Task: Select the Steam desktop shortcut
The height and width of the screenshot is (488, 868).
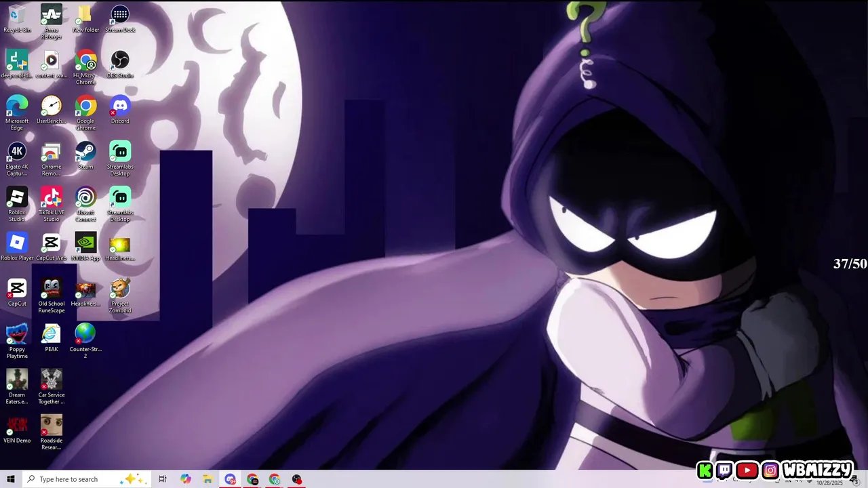Action: (85, 155)
